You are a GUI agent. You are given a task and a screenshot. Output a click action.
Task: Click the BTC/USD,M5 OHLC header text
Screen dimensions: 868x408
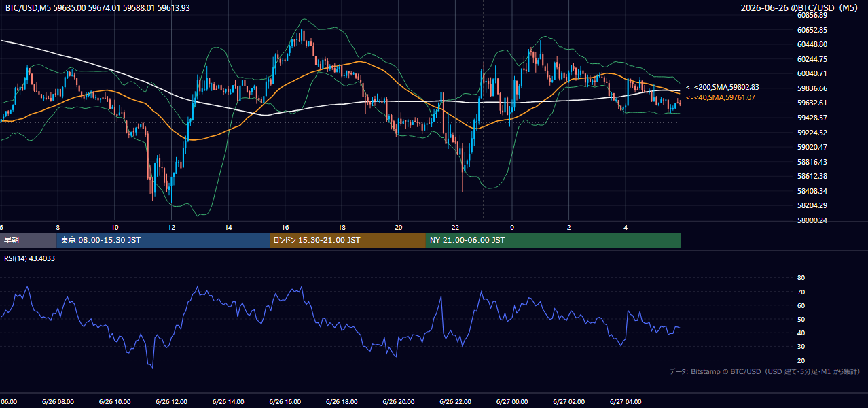98,8
